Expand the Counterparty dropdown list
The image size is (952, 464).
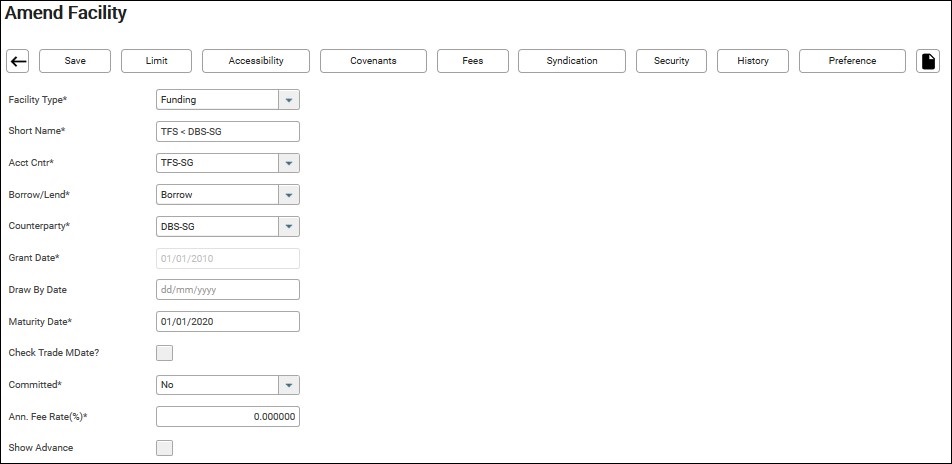tap(288, 226)
